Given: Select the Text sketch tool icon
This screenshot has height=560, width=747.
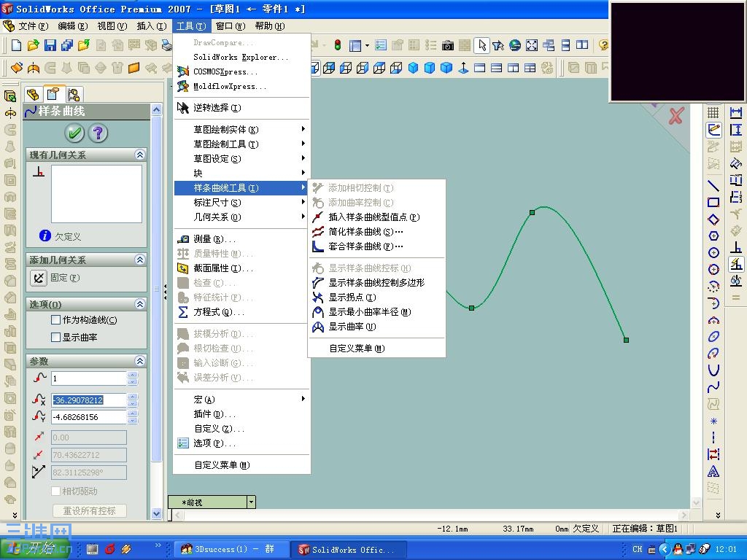Looking at the screenshot, I should click(x=713, y=472).
